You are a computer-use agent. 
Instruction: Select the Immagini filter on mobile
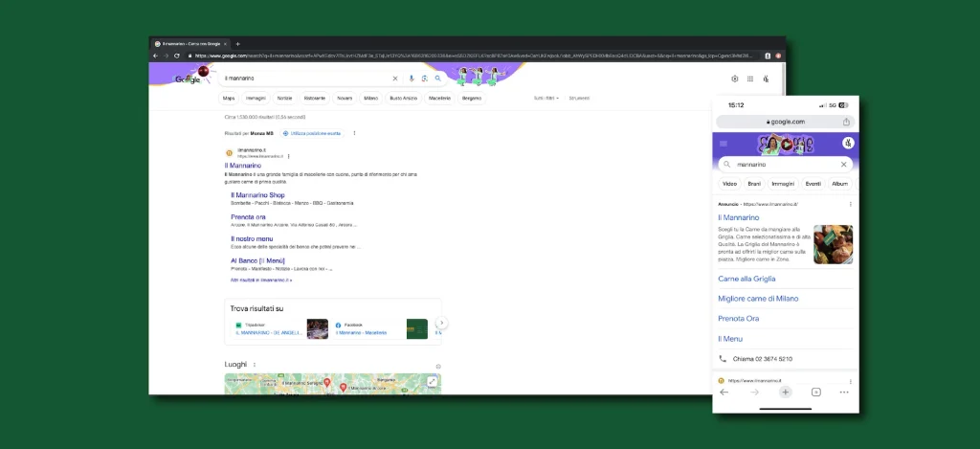pos(783,183)
